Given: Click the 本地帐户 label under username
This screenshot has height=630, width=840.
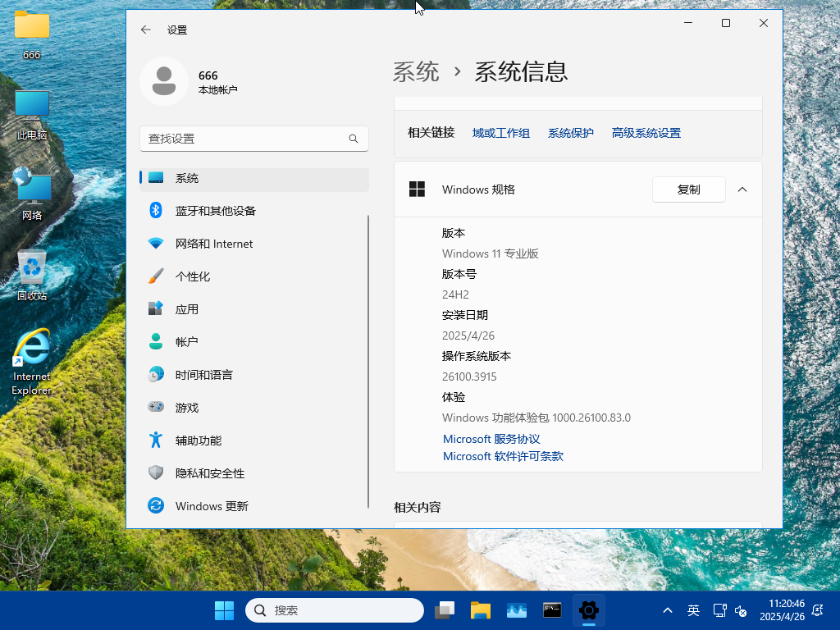Looking at the screenshot, I should point(217,90).
